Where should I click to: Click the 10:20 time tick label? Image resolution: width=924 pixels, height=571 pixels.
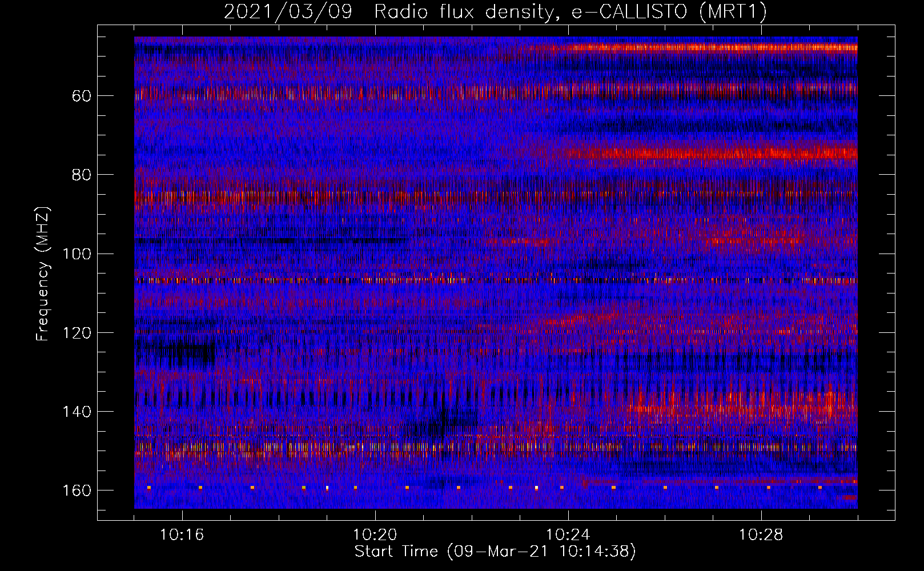pyautogui.click(x=375, y=535)
